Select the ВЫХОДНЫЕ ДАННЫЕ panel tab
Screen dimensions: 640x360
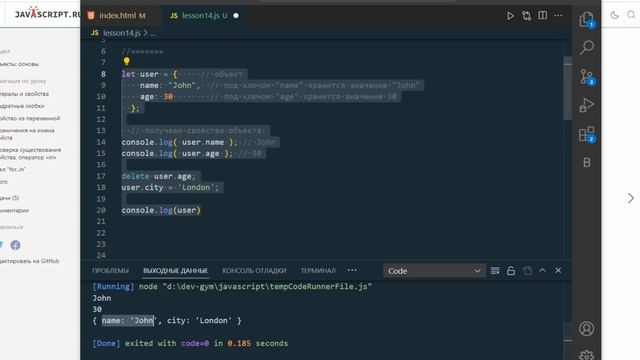click(176, 271)
